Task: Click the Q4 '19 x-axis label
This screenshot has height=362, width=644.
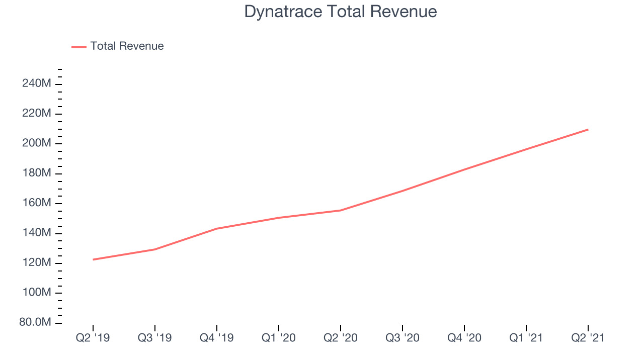Action: point(216,338)
